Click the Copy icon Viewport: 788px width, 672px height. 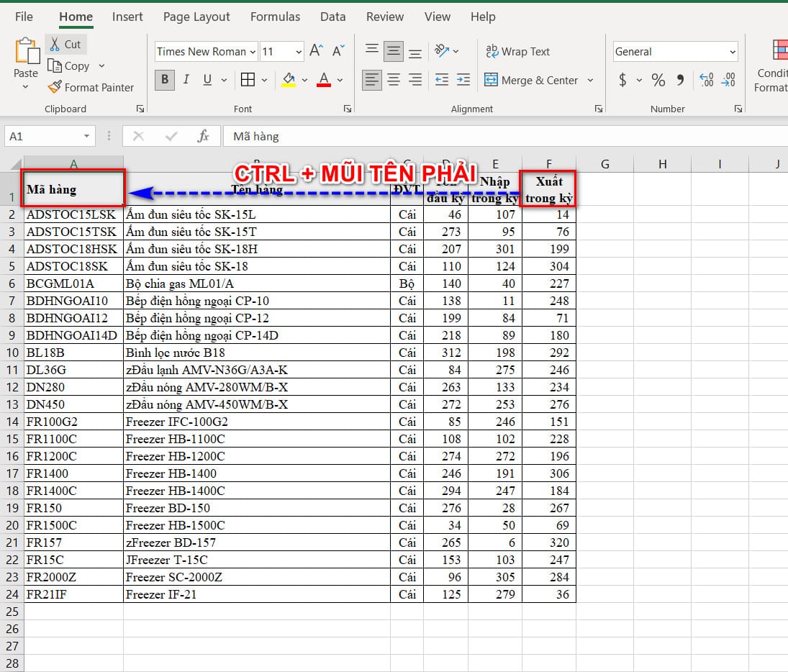coord(54,66)
